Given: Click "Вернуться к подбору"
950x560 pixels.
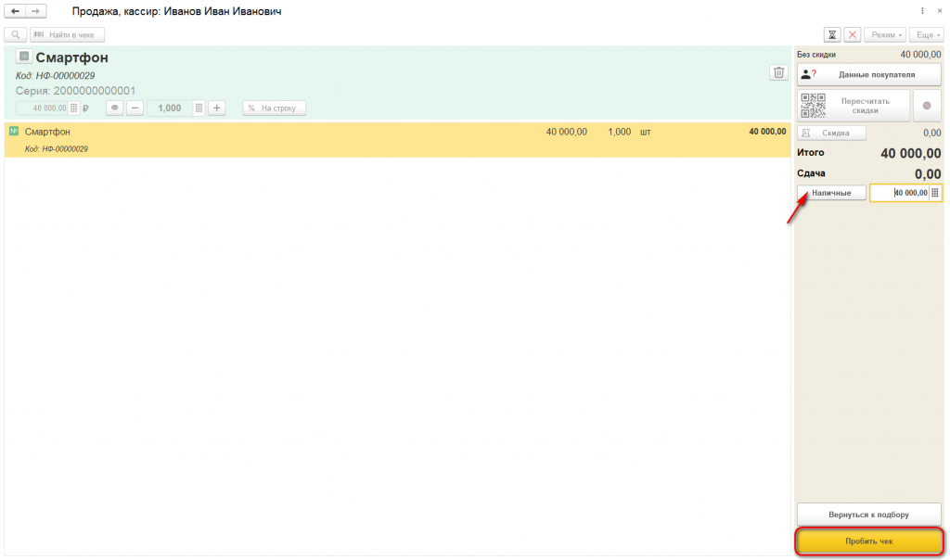Looking at the screenshot, I should tap(868, 515).
